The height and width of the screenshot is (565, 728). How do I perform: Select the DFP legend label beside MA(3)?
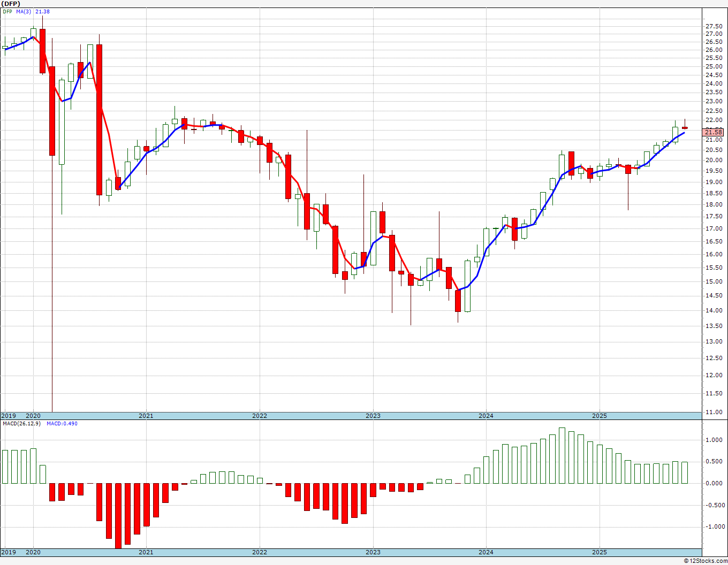(7, 11)
